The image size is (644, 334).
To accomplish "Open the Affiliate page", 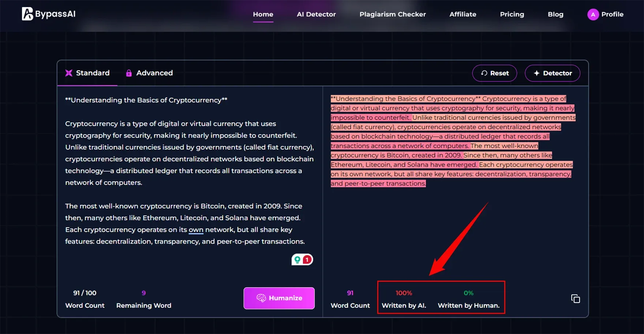I will 463,14.
